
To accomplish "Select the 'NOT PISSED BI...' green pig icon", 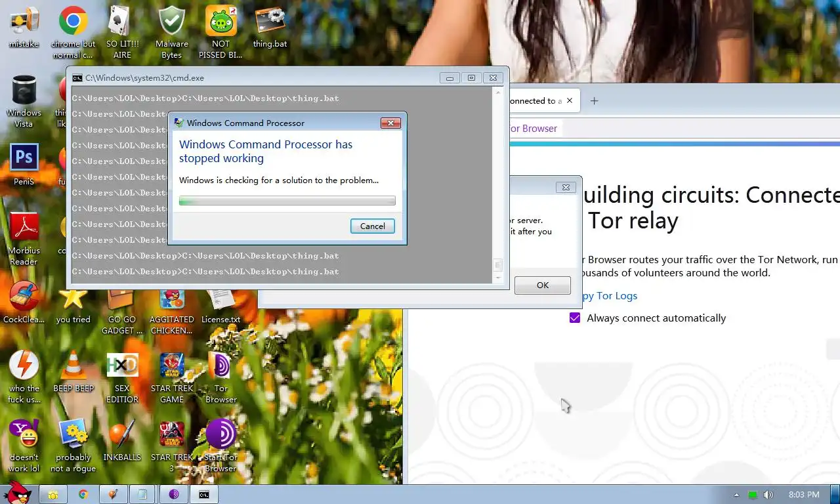I will (x=220, y=31).
